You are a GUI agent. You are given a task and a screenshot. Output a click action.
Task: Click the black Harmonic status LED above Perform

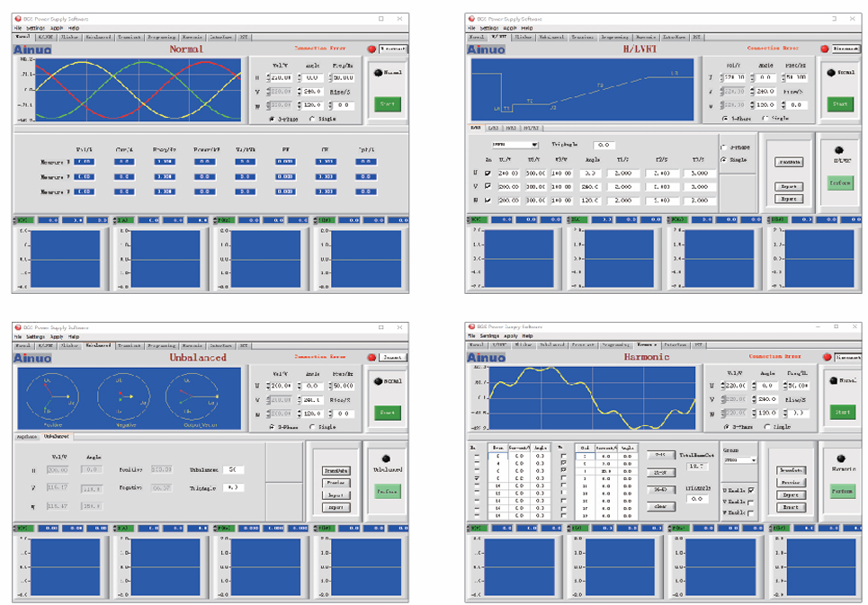(x=841, y=457)
